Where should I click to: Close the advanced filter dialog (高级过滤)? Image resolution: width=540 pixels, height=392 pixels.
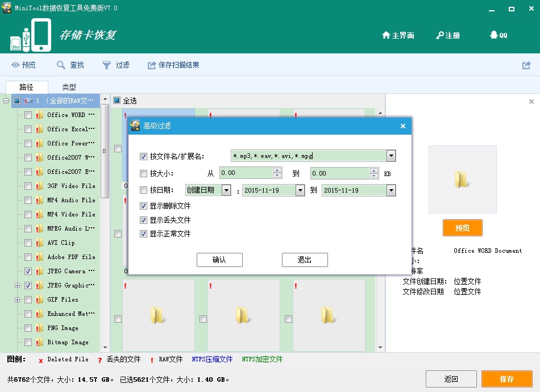coord(403,126)
